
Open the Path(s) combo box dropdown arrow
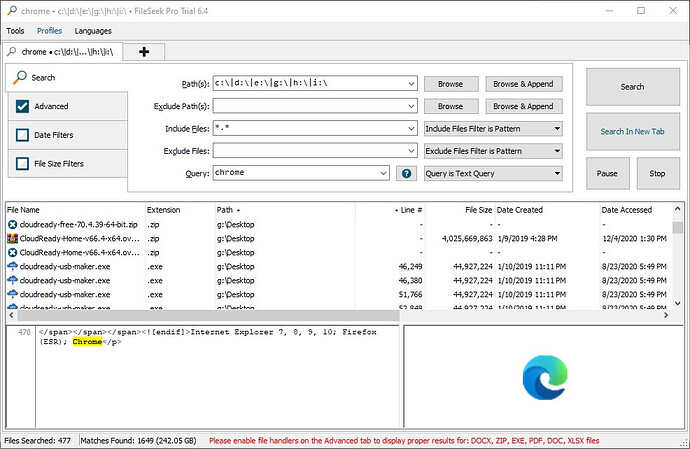click(411, 83)
